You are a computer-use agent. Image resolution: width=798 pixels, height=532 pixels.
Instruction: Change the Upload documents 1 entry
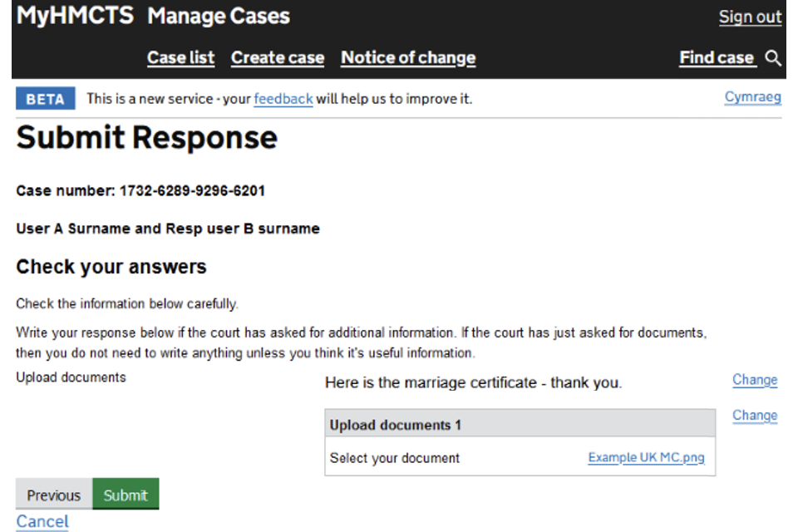point(754,416)
